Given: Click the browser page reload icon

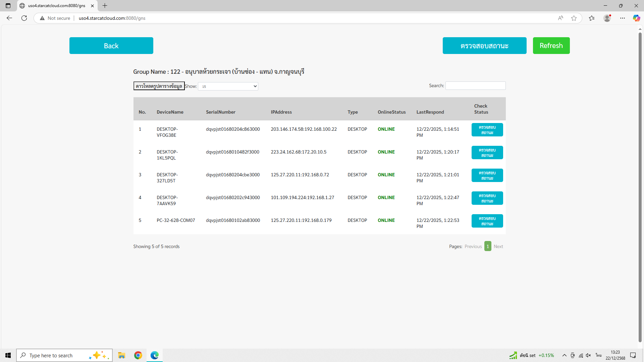Looking at the screenshot, I should point(24,18).
